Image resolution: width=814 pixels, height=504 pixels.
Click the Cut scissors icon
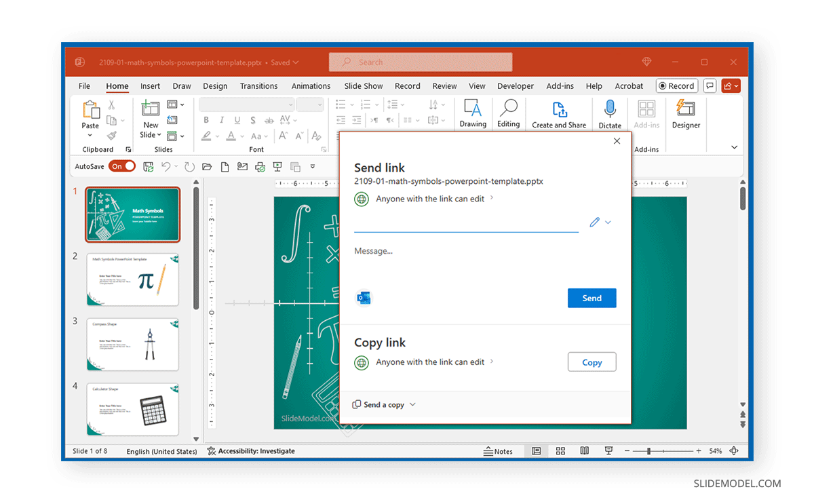click(111, 105)
